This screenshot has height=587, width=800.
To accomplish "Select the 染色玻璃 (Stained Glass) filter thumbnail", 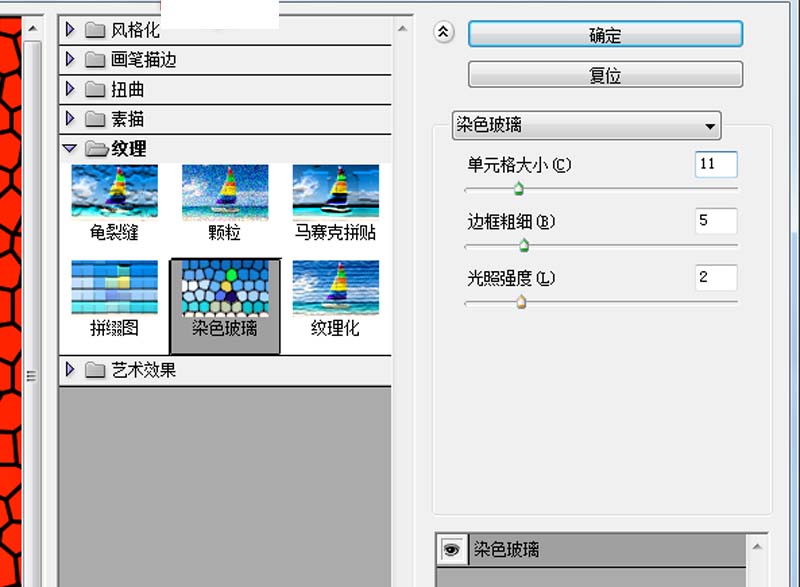I will pyautogui.click(x=224, y=288).
